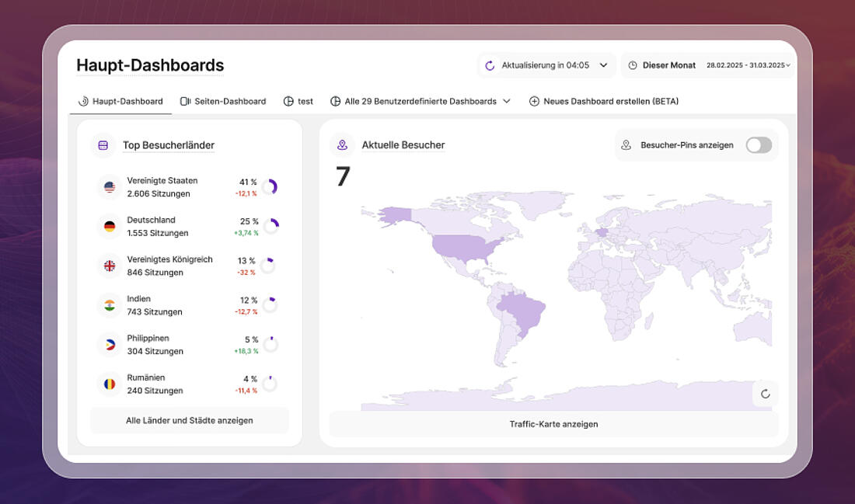Click the Haupt-Dashboards page title
Screen dimensions: 855x504
click(150, 65)
